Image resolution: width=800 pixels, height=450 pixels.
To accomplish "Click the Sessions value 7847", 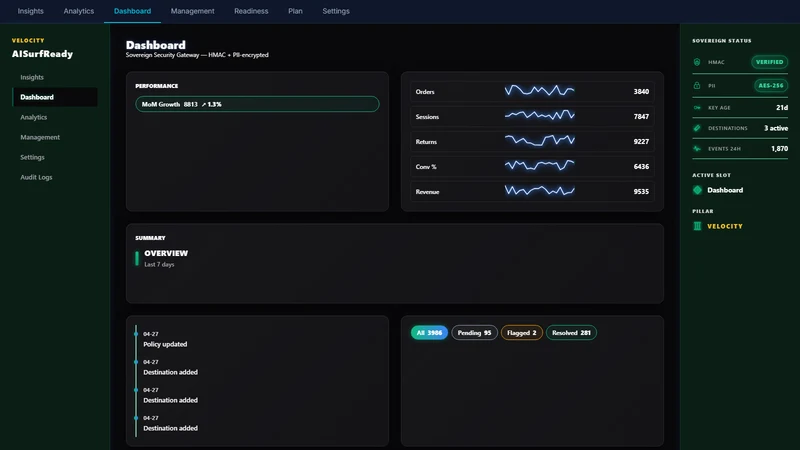I will 641,117.
